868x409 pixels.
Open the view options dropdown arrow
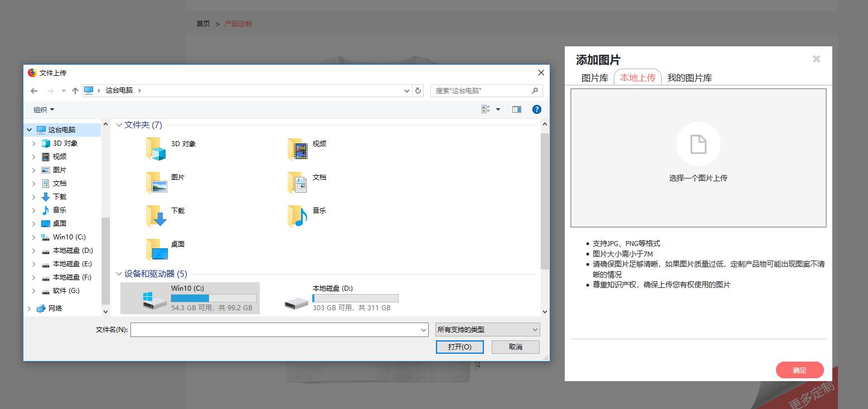498,109
